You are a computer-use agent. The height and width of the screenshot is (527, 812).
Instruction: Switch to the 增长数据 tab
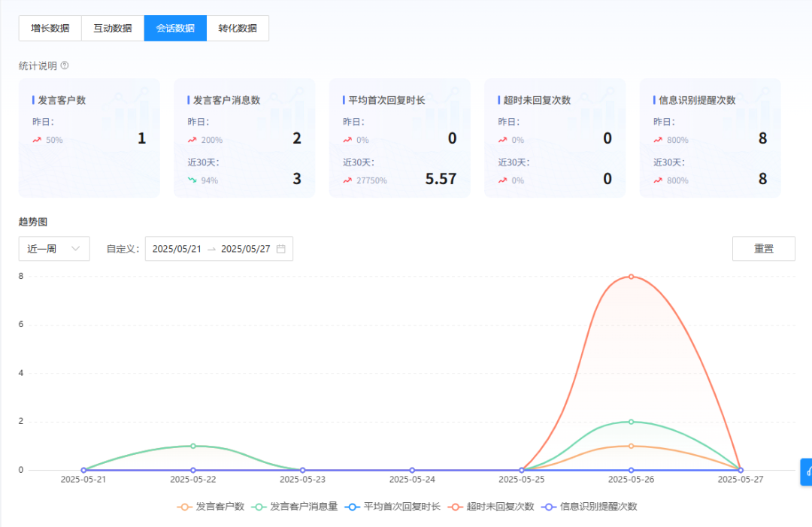coord(50,29)
